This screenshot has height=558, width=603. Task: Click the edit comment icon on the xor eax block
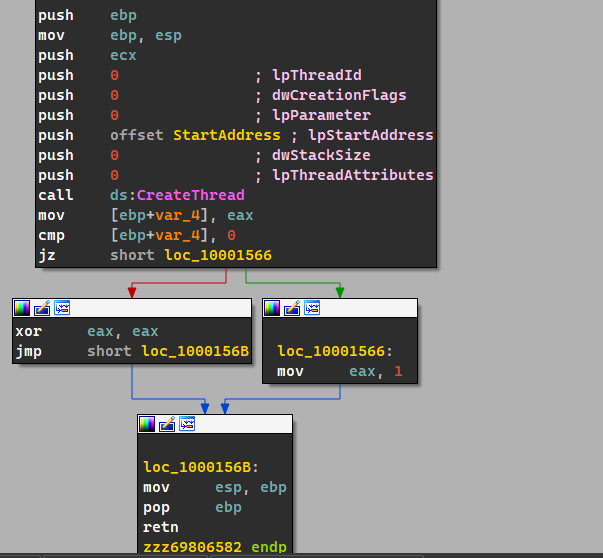point(42,308)
